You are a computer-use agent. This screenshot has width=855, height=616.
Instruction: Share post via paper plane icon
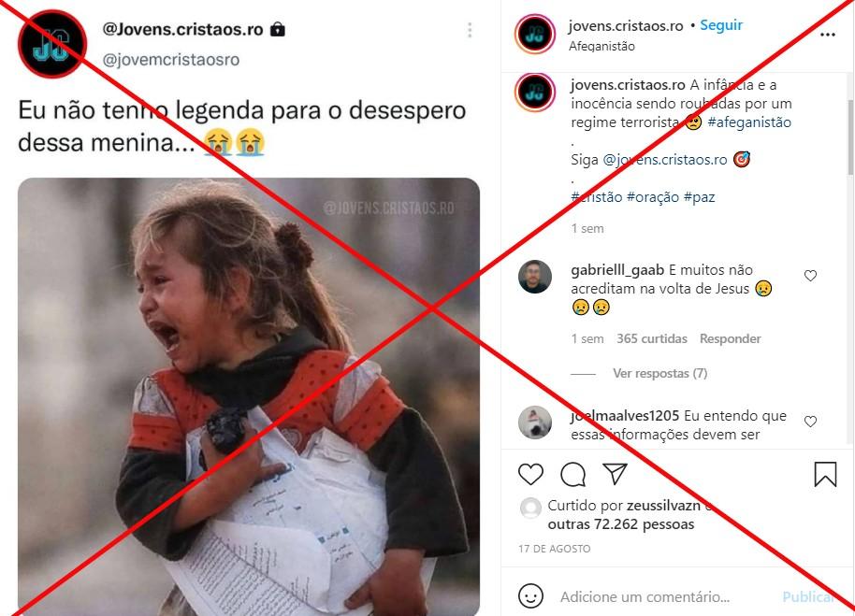coord(616,474)
